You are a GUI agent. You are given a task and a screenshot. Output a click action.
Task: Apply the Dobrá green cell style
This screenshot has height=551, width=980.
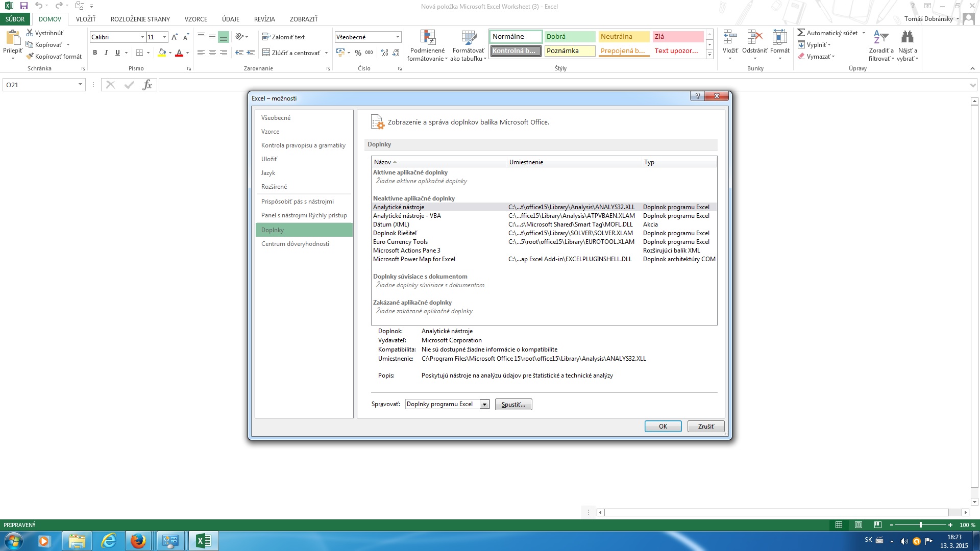pos(570,37)
